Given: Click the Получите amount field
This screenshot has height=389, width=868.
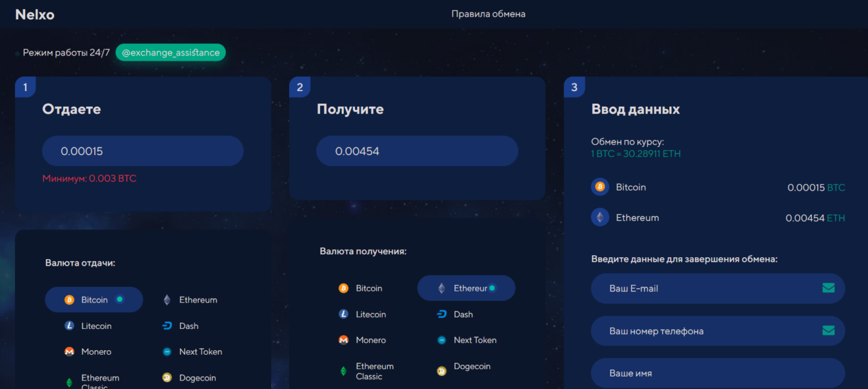Looking at the screenshot, I should coord(417,151).
